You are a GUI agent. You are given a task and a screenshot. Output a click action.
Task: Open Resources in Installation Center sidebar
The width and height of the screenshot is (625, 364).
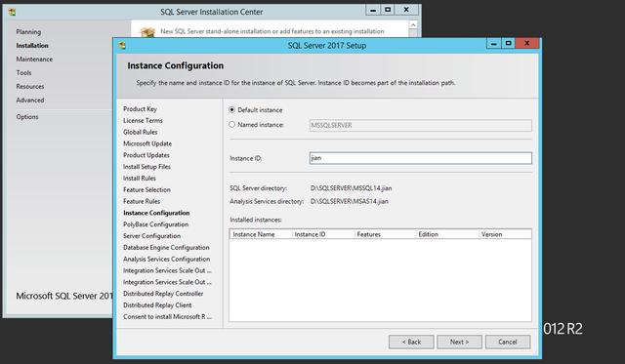(x=30, y=86)
